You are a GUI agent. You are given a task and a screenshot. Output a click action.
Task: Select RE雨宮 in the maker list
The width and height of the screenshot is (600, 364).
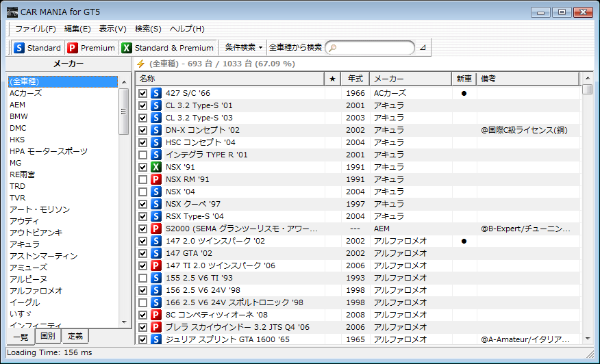click(x=63, y=174)
